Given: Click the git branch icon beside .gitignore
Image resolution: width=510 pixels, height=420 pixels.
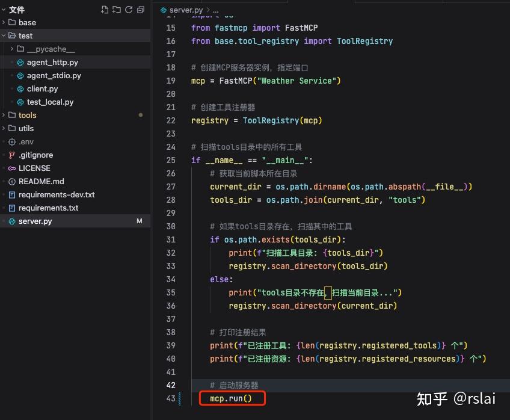Looking at the screenshot, I should [x=12, y=155].
